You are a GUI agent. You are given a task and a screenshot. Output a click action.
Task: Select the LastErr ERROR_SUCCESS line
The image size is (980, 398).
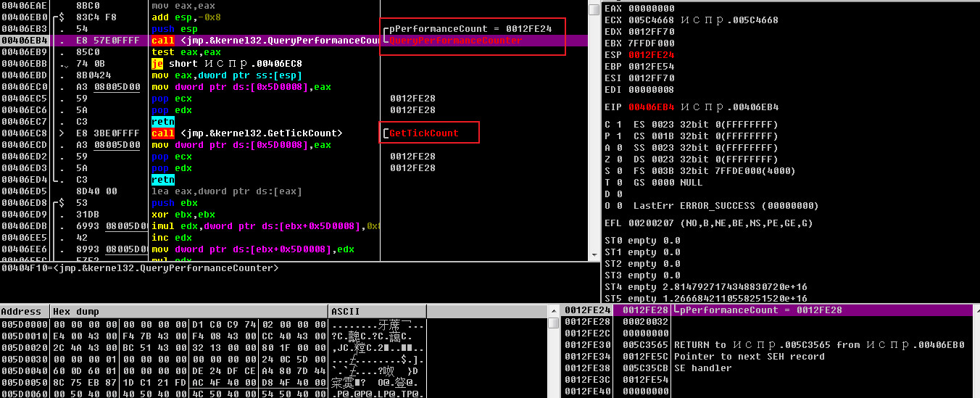tap(725, 206)
